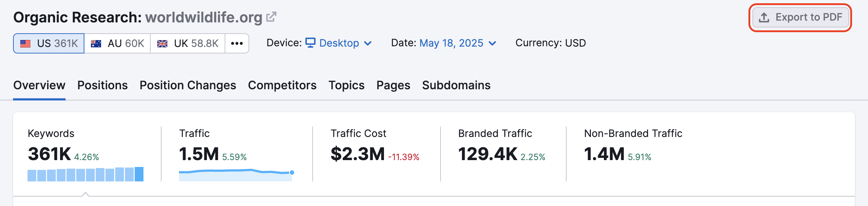Open worldwildlife.org external link icon
The height and width of the screenshot is (206, 868).
point(271,17)
